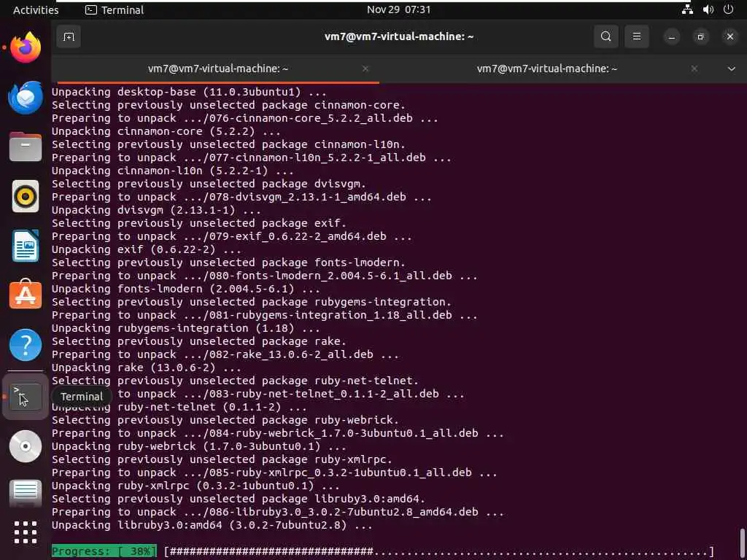This screenshot has width=747, height=560.
Task: Open the Files manager from the dock
Action: [x=26, y=147]
